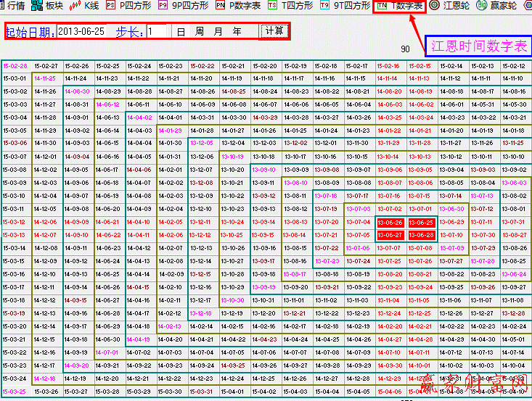
Task: Open the 板块 sector view
Action: (48, 6)
